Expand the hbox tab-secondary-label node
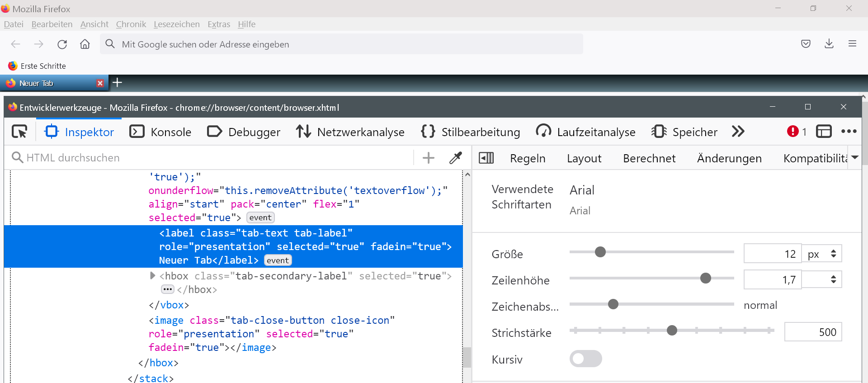The width and height of the screenshot is (868, 383). click(152, 275)
